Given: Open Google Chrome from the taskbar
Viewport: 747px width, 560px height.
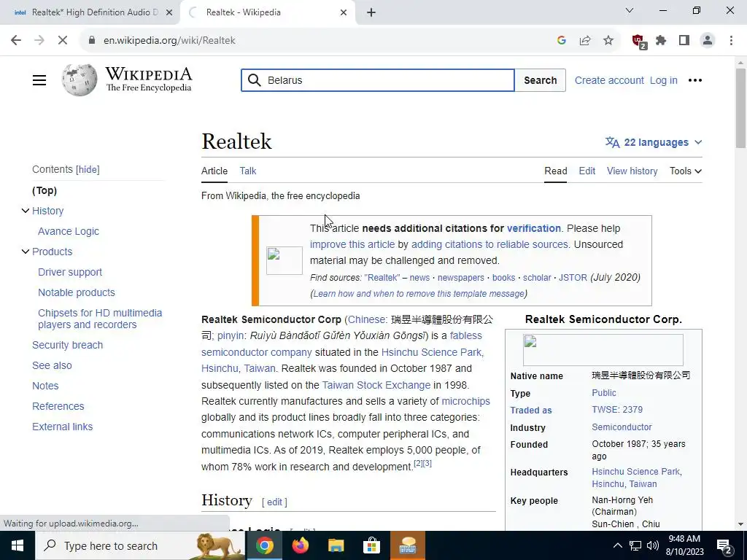Looking at the screenshot, I should 264,545.
